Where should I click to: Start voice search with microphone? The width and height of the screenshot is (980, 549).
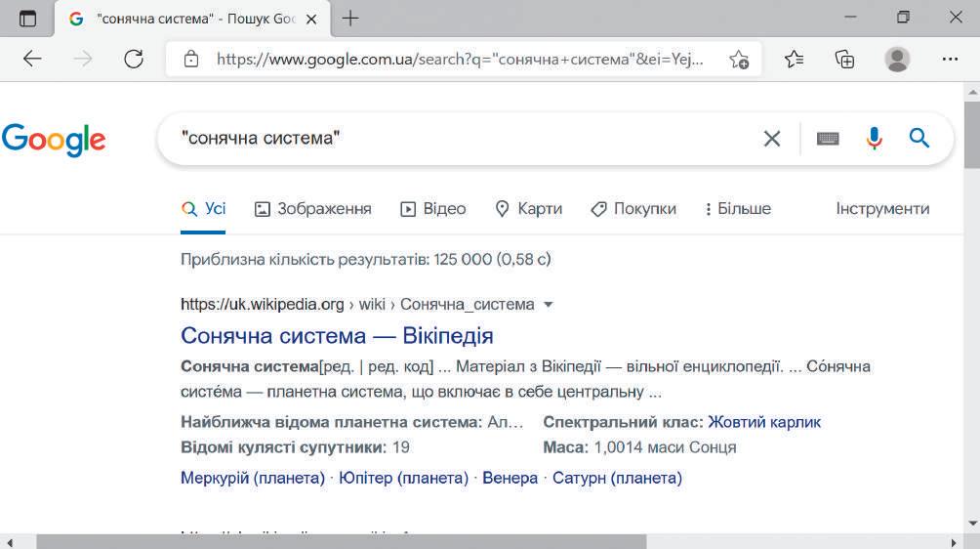point(874,138)
